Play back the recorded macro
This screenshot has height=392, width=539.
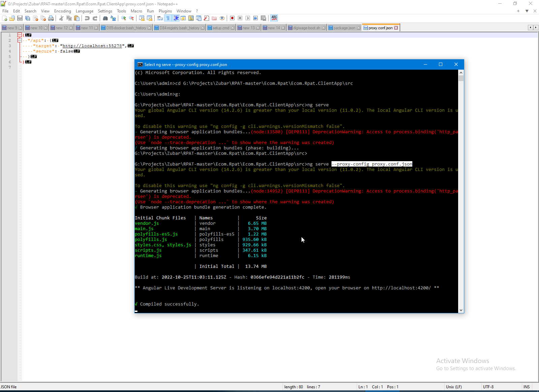click(248, 18)
